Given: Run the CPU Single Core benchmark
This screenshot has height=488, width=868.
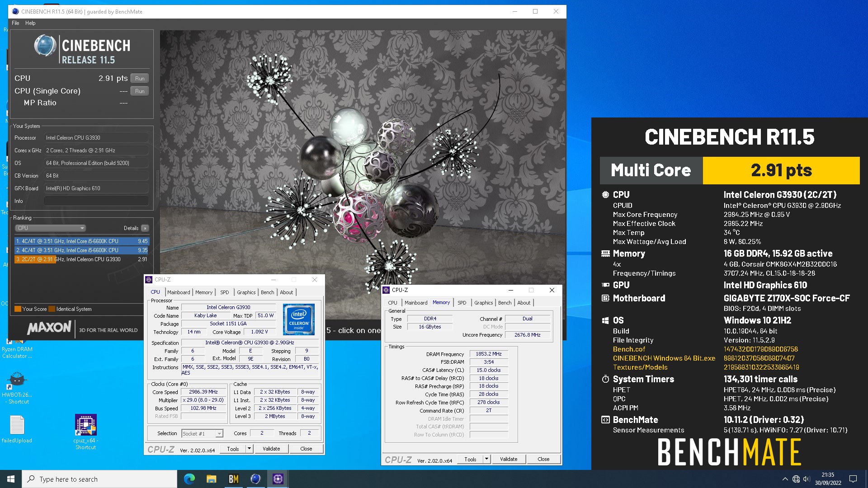Looking at the screenshot, I should [140, 91].
